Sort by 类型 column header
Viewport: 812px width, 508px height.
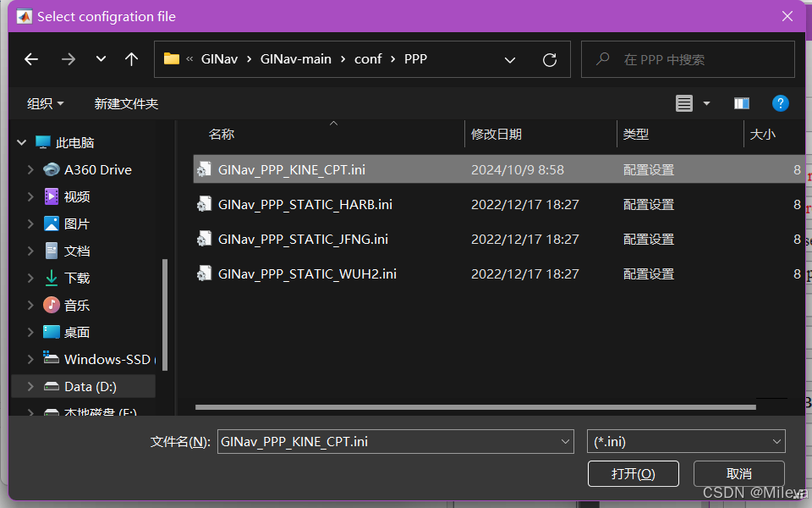(636, 135)
